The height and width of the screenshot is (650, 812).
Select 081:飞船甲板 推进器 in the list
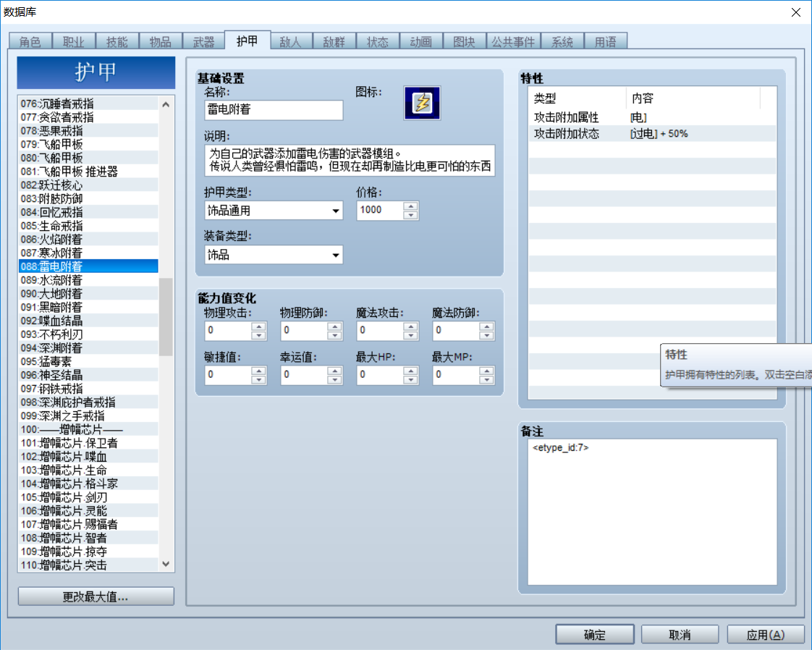tap(88, 172)
